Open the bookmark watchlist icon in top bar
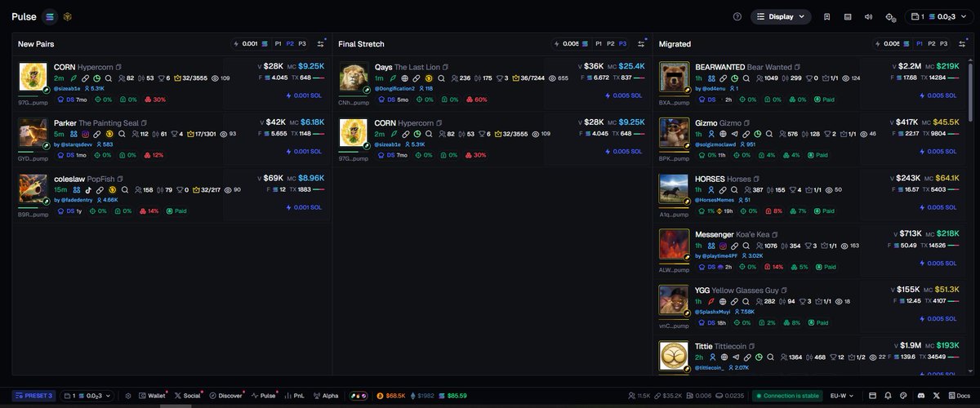Image resolution: width=980 pixels, height=408 pixels. click(x=827, y=16)
